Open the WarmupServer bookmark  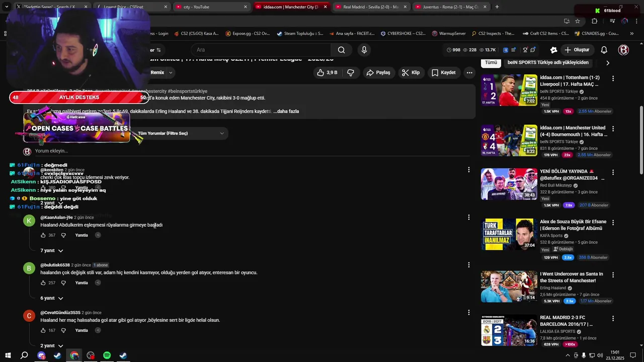449,34
